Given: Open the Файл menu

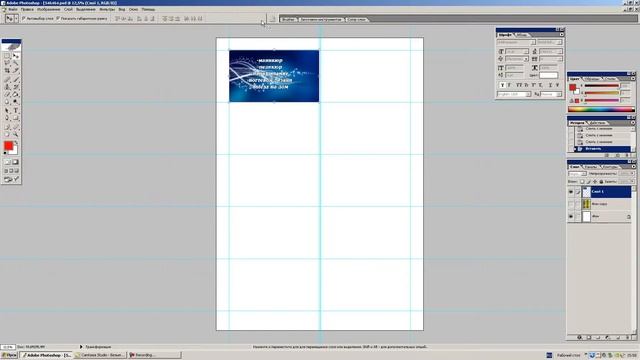Looking at the screenshot, I should [x=13, y=9].
